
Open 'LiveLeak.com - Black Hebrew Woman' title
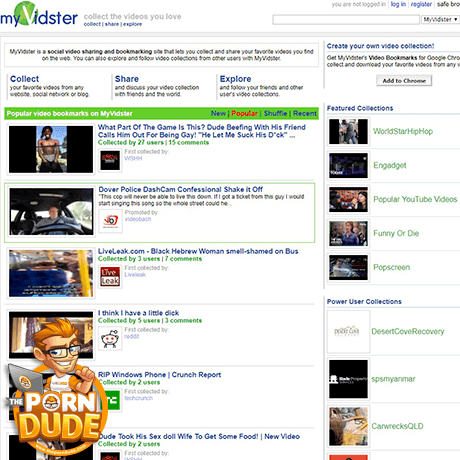[x=198, y=251]
